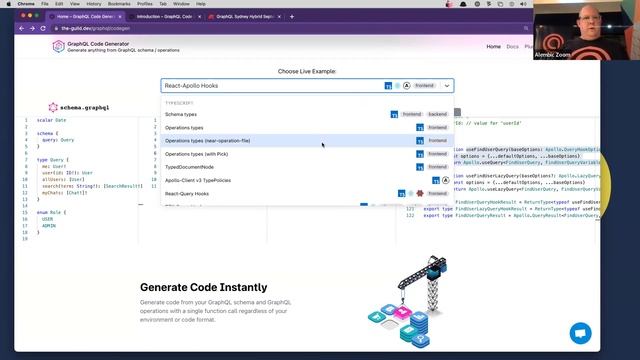Close the GraphQL Sydney Hybrid tab

coord(279,17)
